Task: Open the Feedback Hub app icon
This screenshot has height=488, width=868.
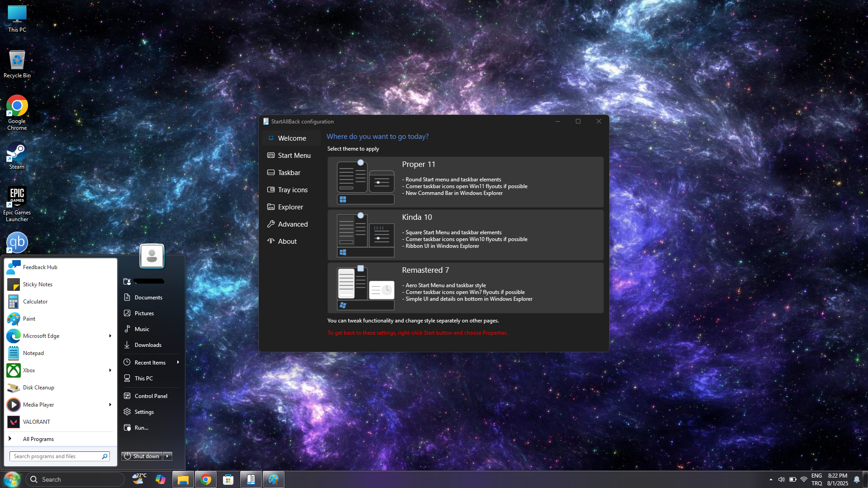Action: point(14,267)
